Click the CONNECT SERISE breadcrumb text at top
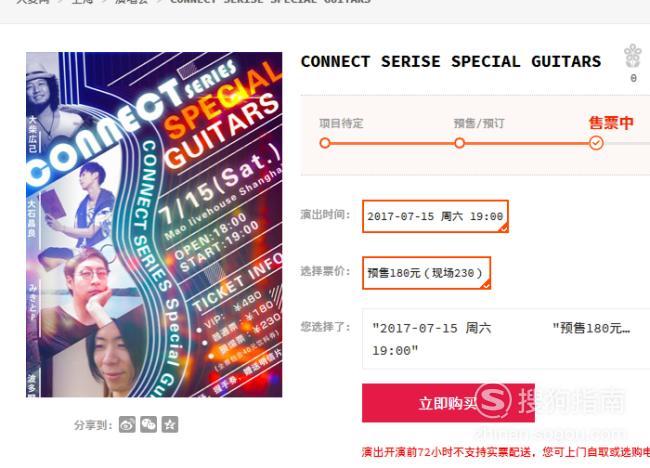The height and width of the screenshot is (468, 650). point(270,2)
